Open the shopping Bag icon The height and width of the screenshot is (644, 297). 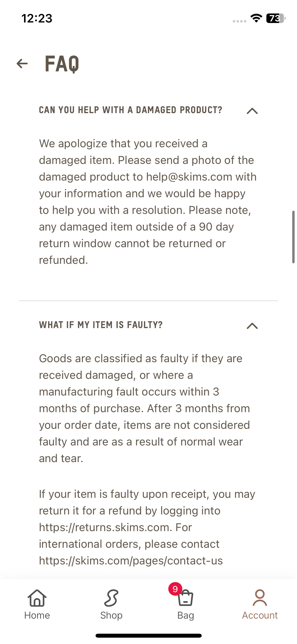click(x=186, y=598)
